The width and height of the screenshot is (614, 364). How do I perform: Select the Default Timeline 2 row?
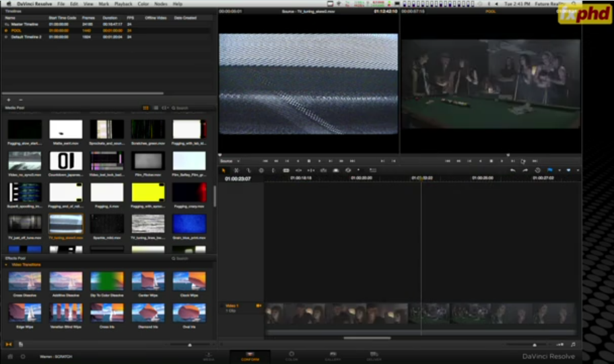tap(106, 37)
